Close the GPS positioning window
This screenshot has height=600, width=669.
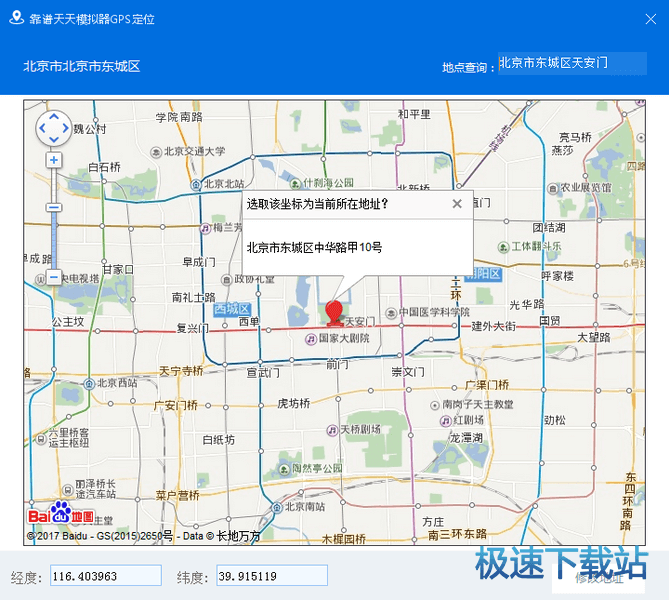click(651, 19)
